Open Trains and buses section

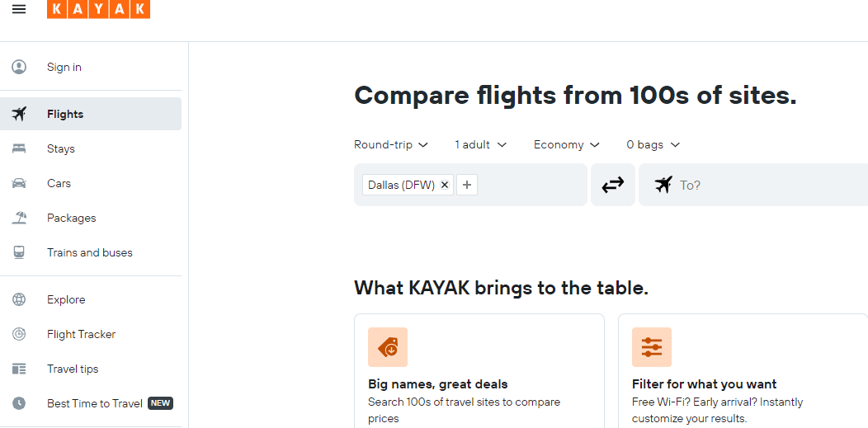pos(89,252)
